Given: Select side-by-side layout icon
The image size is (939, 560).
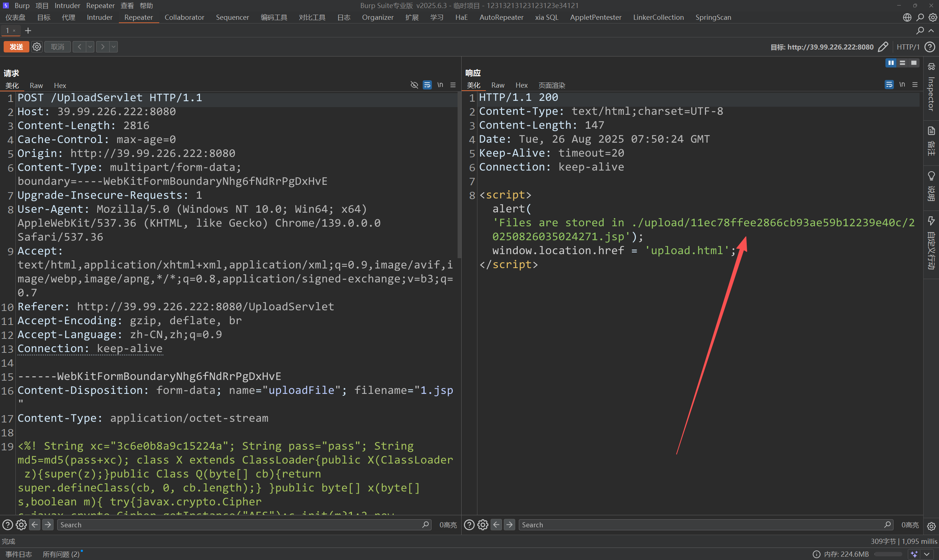Looking at the screenshot, I should [891, 63].
